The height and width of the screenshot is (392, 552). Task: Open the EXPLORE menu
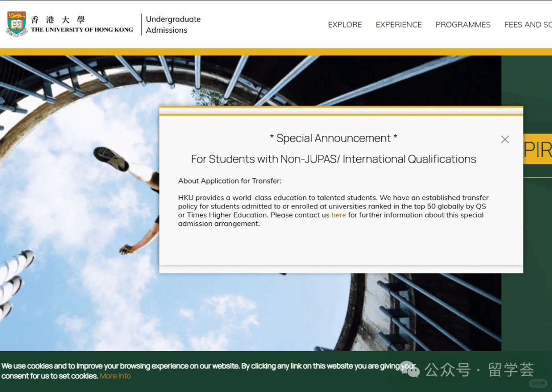tap(345, 25)
